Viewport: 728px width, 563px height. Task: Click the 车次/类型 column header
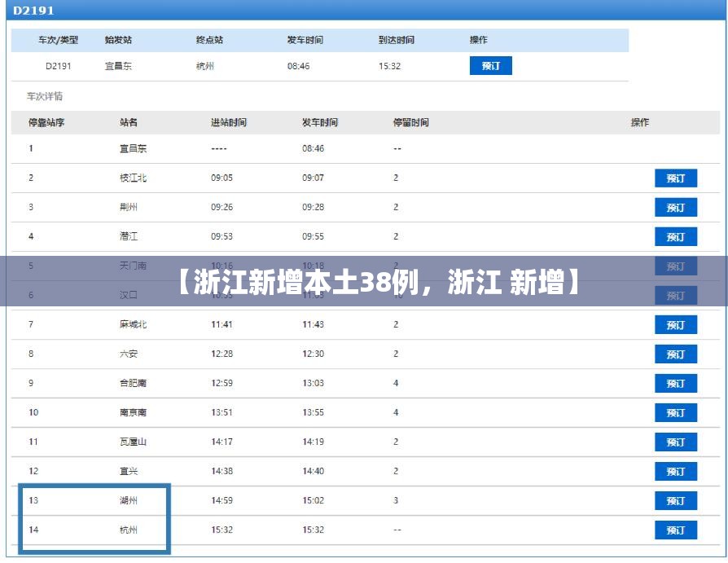tap(58, 41)
